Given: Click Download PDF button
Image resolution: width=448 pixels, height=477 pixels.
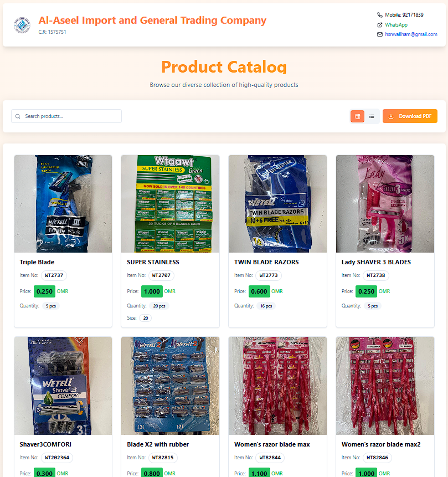Looking at the screenshot, I should (410, 116).
